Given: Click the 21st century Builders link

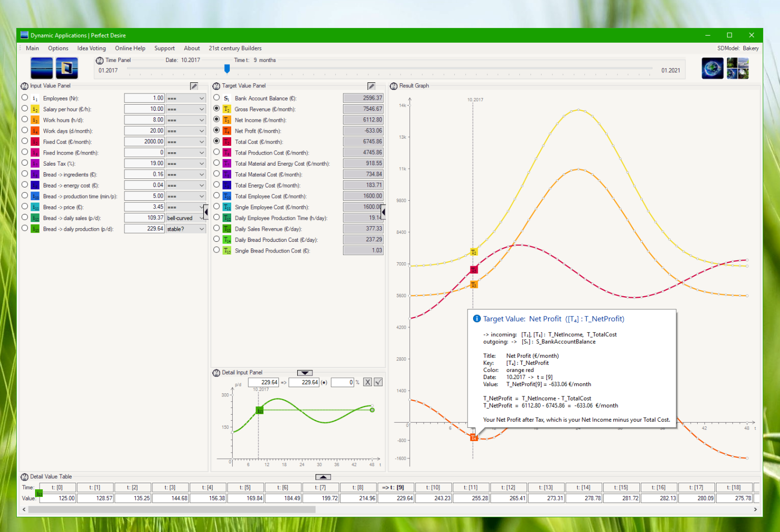Looking at the screenshot, I should click(x=235, y=48).
